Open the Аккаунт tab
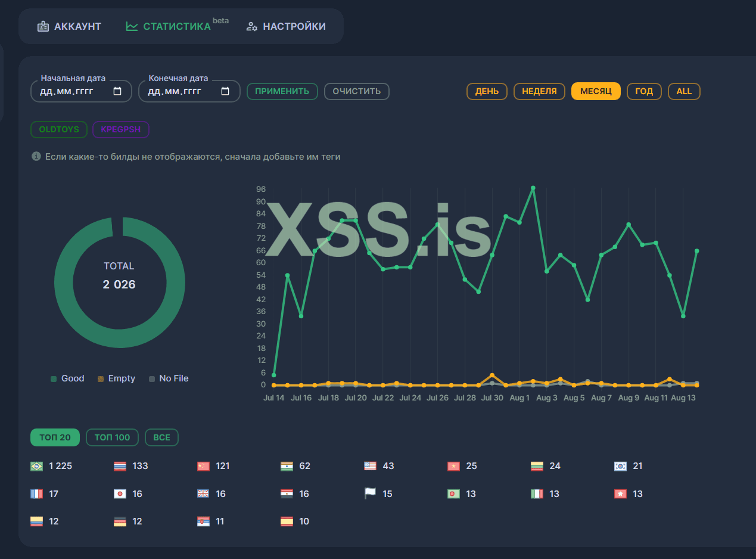 point(69,26)
